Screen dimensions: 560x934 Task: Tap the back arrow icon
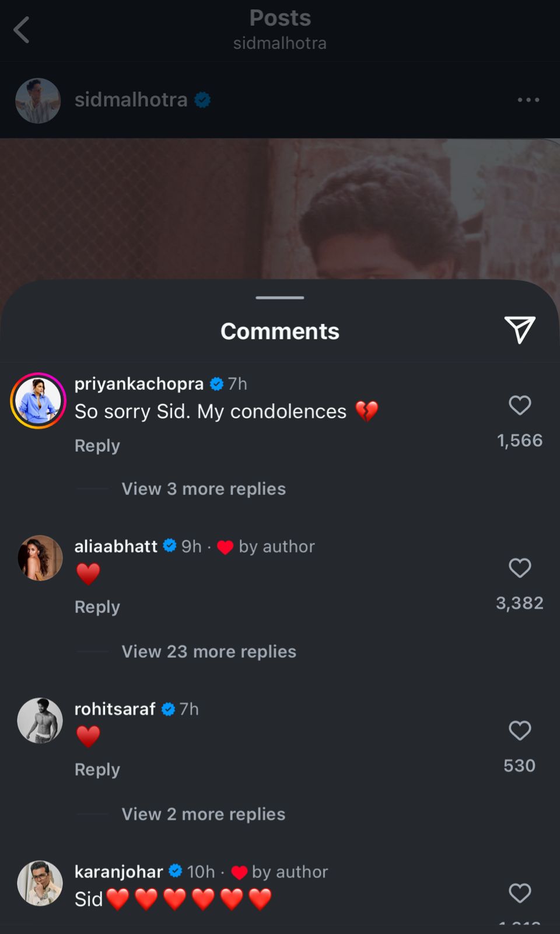[22, 30]
